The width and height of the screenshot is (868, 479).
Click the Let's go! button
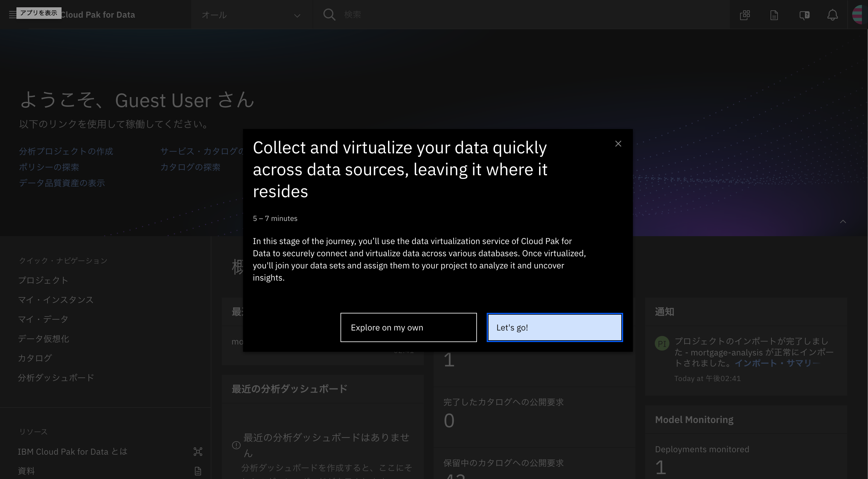point(555,327)
